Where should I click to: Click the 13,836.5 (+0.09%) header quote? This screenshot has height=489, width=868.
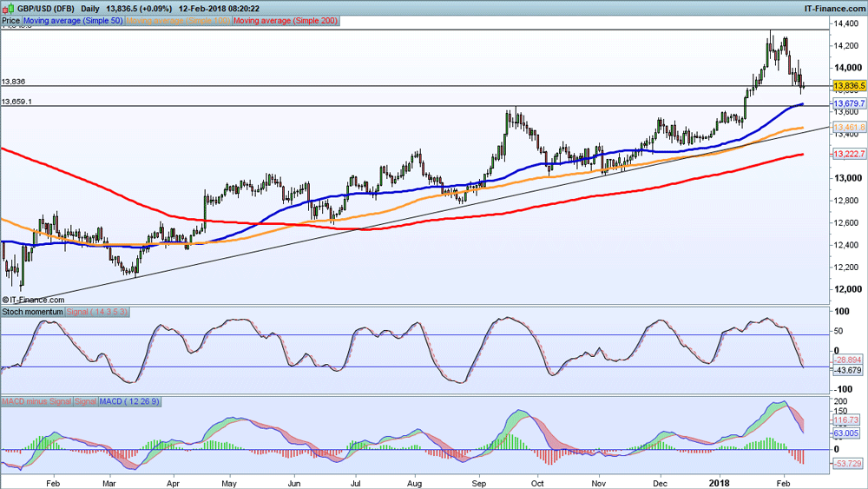139,9
